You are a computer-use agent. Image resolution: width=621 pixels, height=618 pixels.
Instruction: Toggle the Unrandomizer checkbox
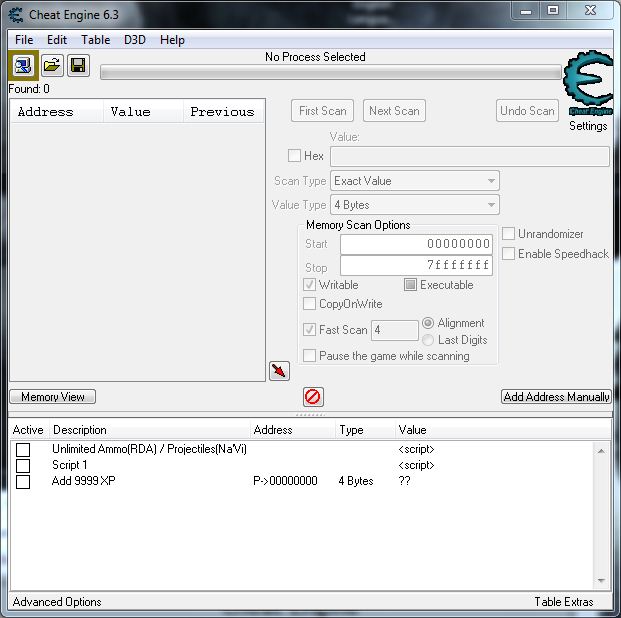[x=508, y=234]
